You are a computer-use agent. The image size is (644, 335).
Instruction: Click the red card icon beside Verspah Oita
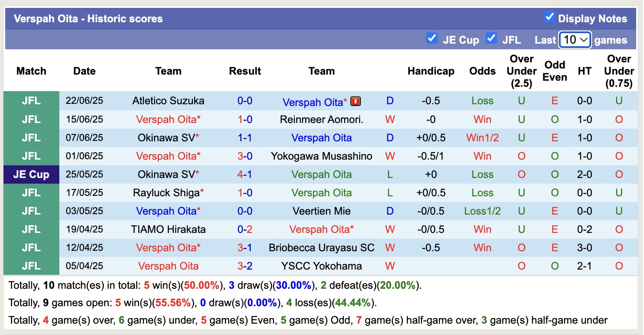coord(356,101)
